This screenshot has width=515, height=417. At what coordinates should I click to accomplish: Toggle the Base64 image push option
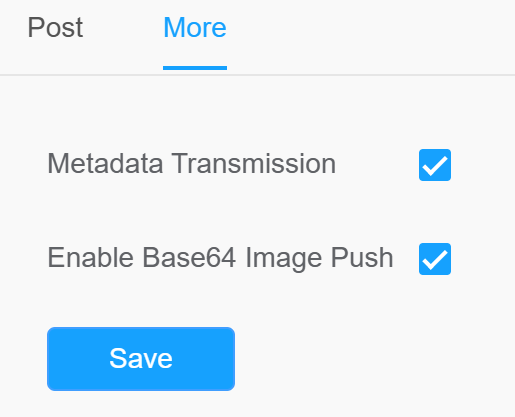tap(435, 259)
